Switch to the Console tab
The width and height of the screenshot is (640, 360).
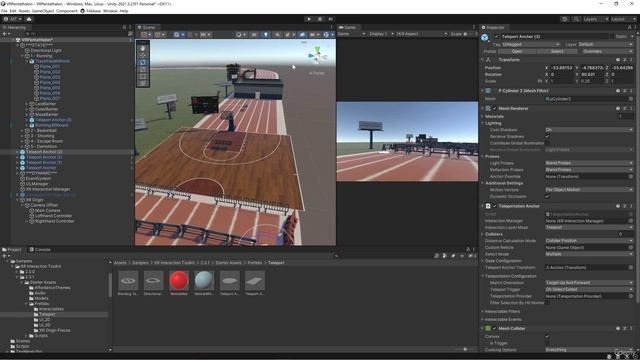coord(40,249)
